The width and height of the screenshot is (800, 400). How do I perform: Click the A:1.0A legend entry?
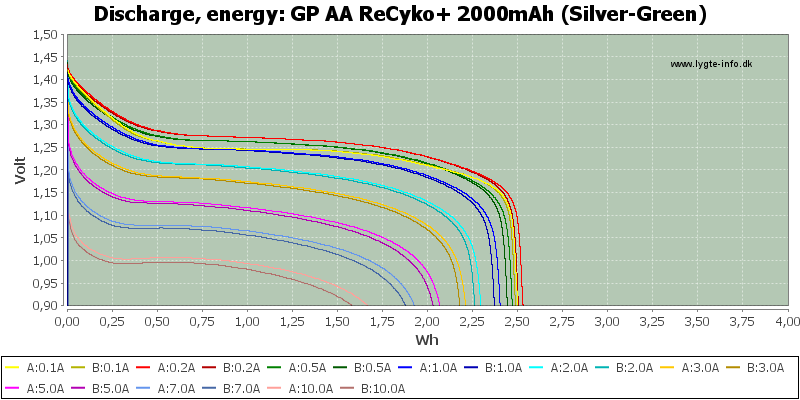[427, 367]
